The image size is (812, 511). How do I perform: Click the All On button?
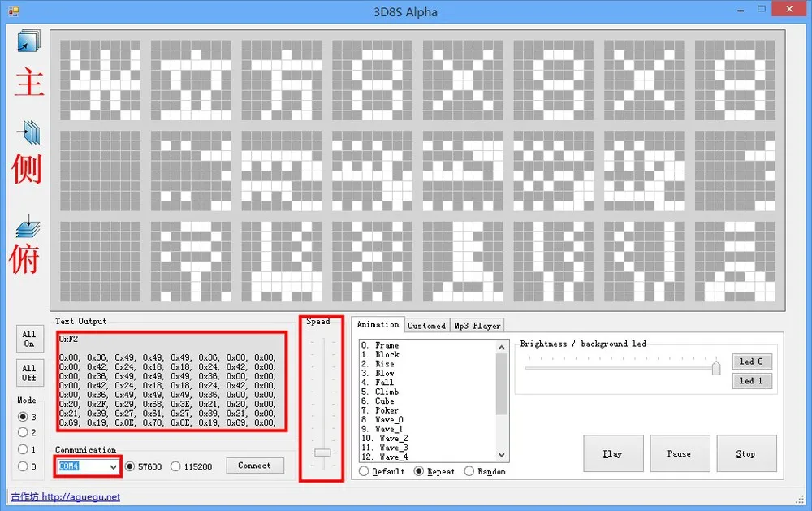click(29, 339)
